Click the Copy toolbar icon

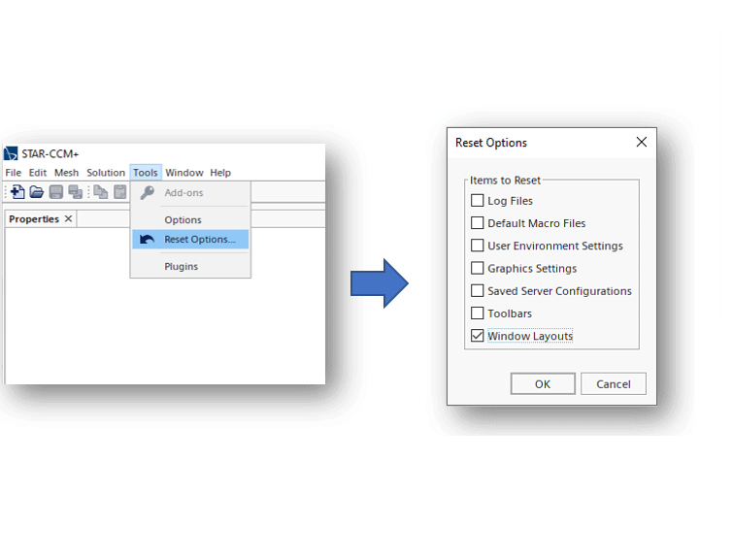tap(101, 192)
